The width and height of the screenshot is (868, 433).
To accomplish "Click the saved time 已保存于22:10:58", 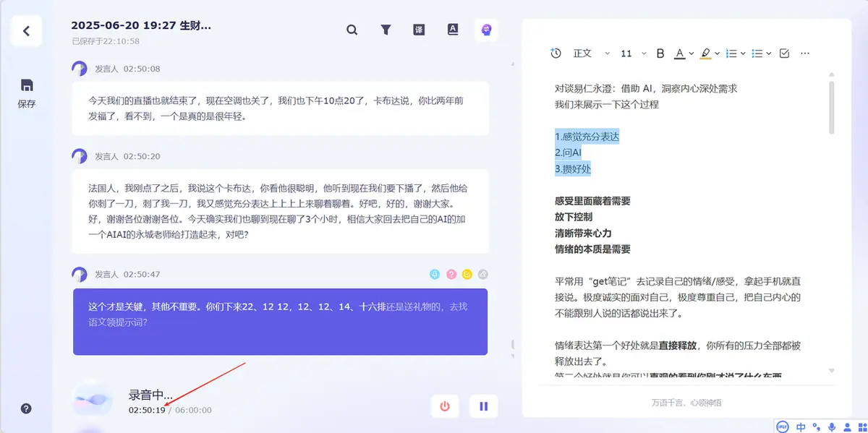I will click(x=106, y=41).
